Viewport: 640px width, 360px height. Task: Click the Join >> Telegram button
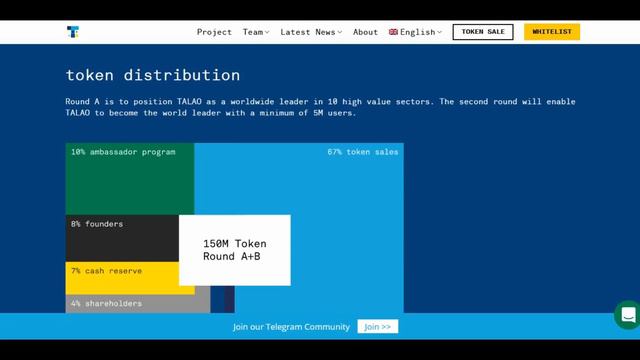pos(378,327)
